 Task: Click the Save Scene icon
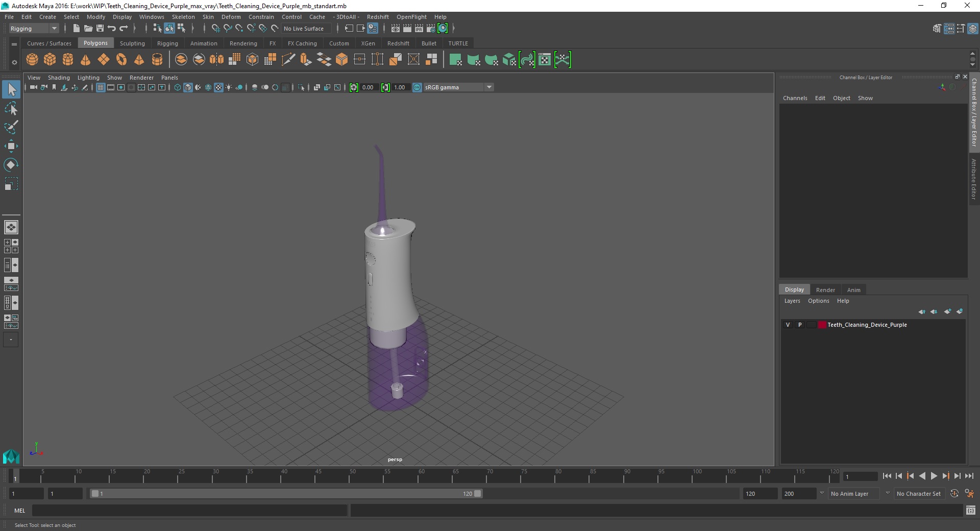point(100,29)
